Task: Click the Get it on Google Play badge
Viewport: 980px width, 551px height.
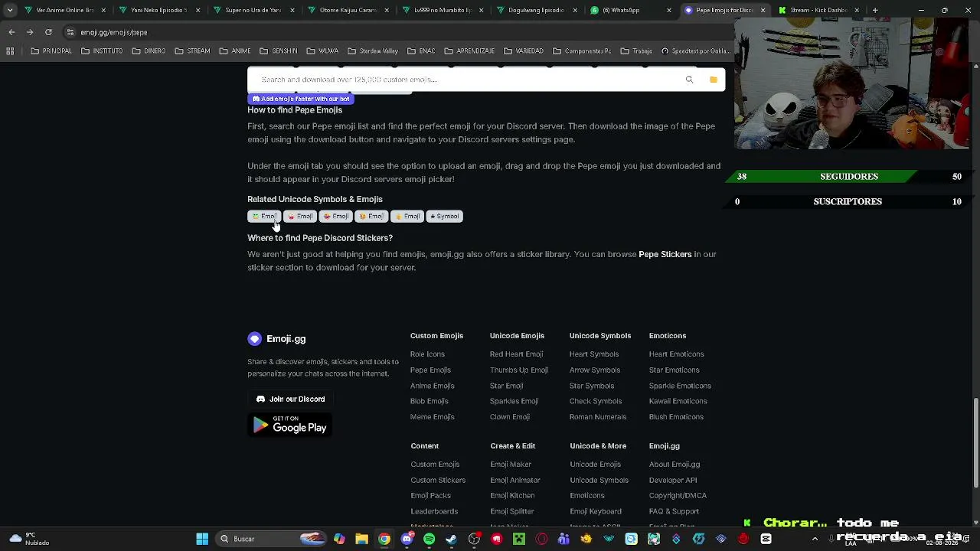Action: (x=290, y=425)
